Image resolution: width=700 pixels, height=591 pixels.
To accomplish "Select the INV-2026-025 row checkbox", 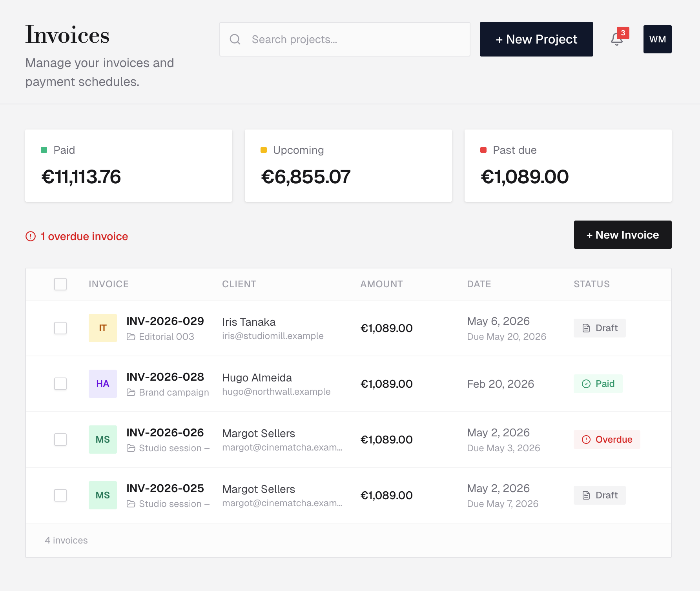I will click(x=60, y=495).
